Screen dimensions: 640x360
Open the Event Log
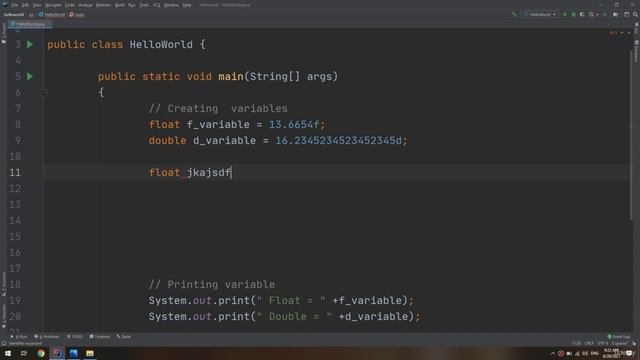(619, 337)
